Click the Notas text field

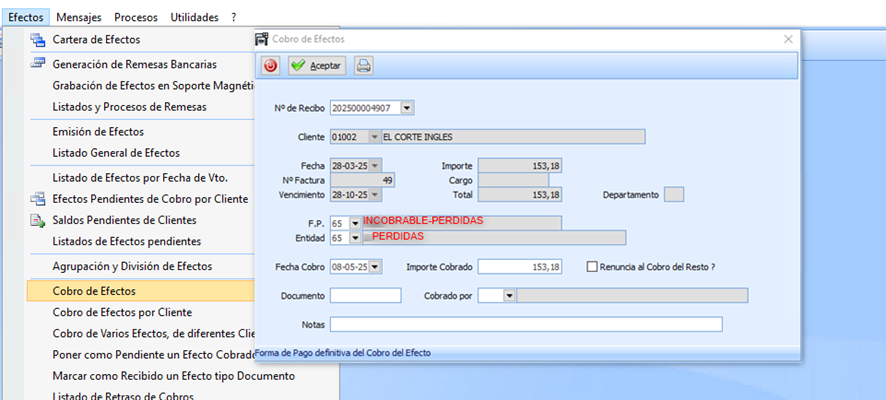tap(526, 324)
